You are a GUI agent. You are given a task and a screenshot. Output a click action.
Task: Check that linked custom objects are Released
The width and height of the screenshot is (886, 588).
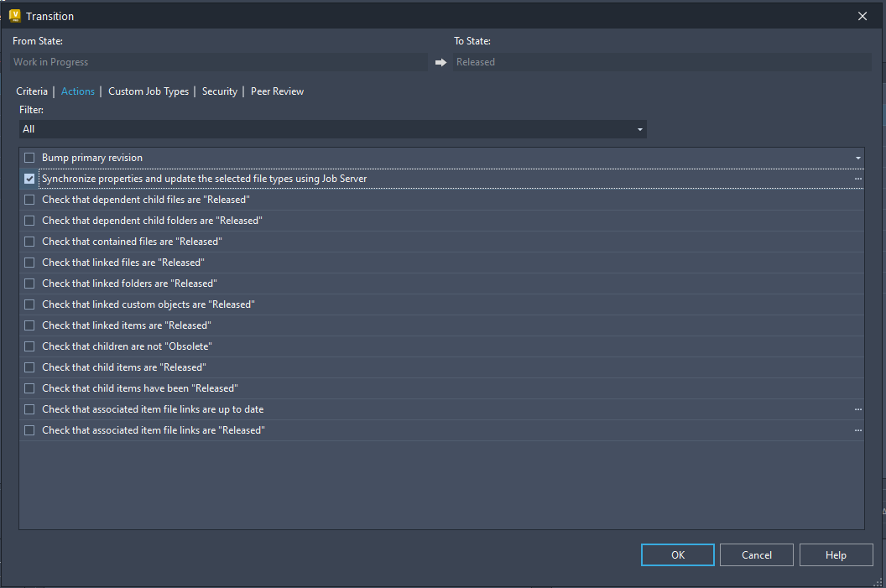tap(29, 304)
